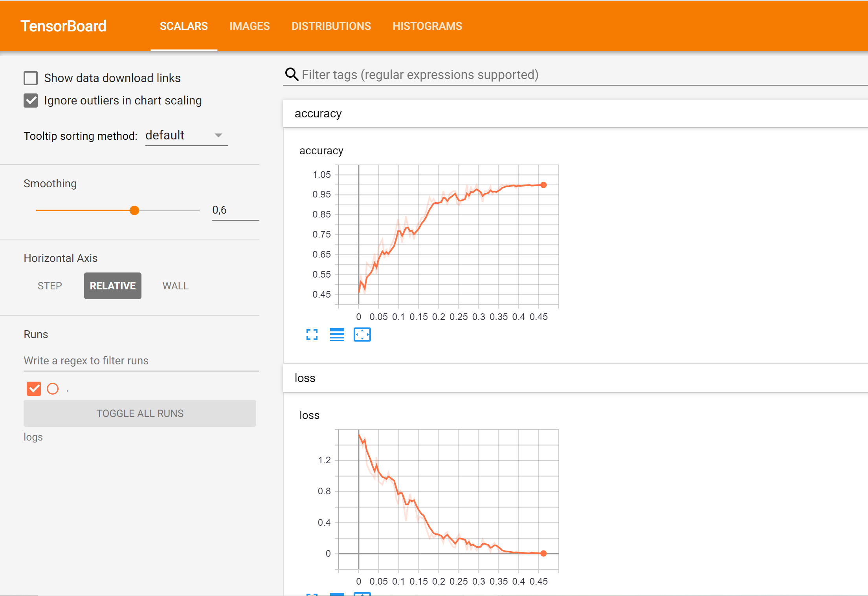The image size is (868, 596).
Task: Go to the DISTRIBUTIONS tab
Action: [331, 26]
